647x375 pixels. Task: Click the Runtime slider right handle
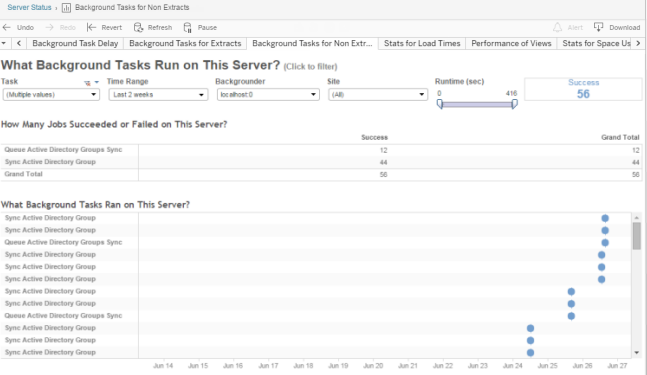click(x=514, y=104)
